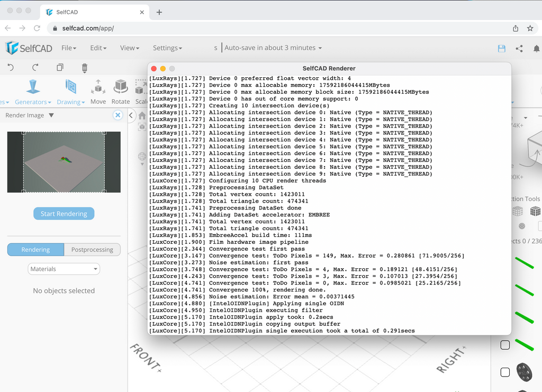542x392 pixels.
Task: Click the Save floppy disk icon
Action: [502, 48]
